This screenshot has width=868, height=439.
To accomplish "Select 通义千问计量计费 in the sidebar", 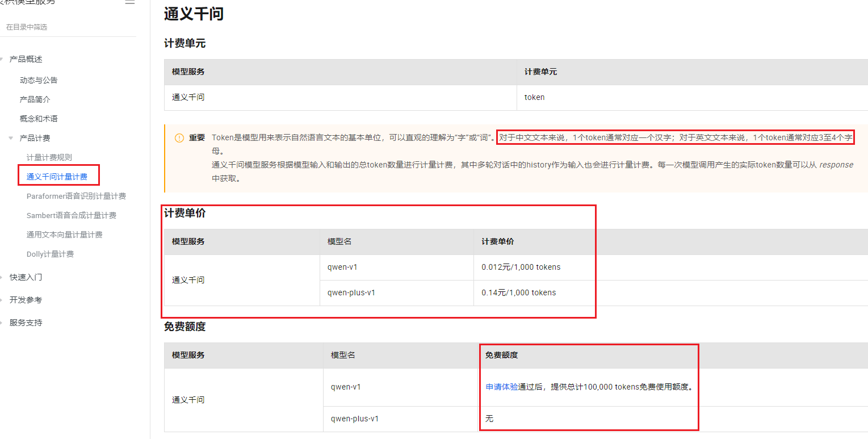I will pos(57,177).
